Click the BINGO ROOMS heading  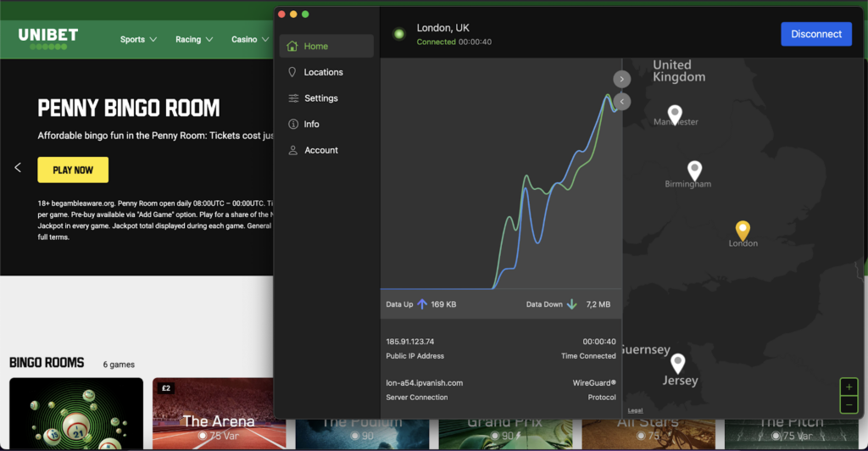tap(47, 363)
